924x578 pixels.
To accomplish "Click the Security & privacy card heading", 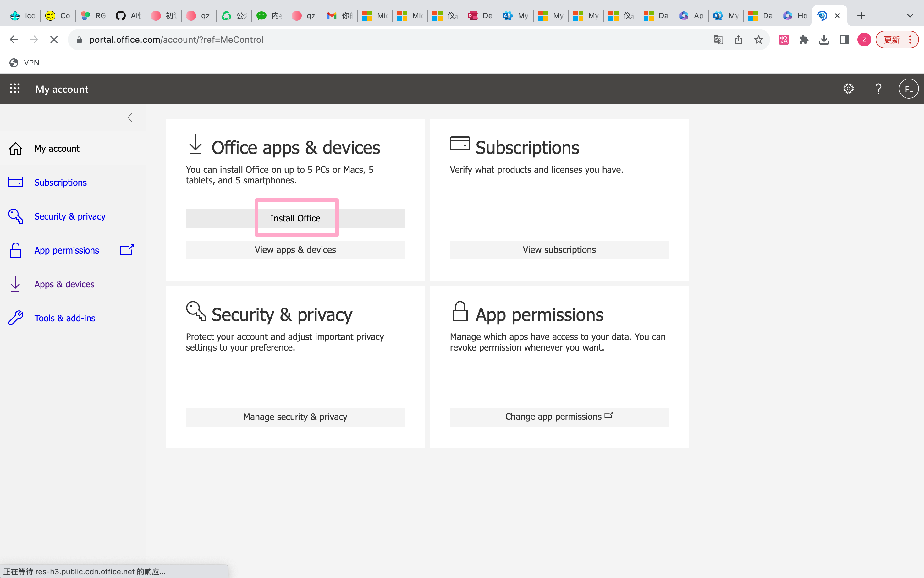I will tap(282, 315).
